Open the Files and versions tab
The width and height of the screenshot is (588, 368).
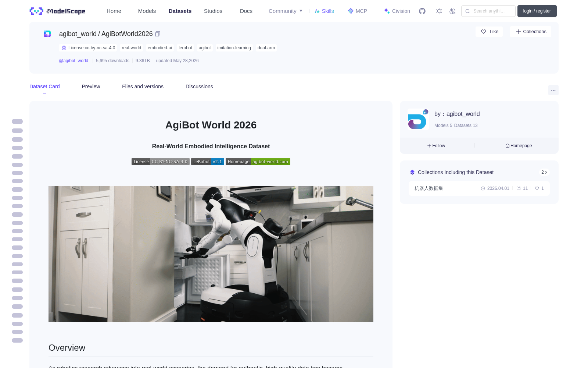click(143, 86)
